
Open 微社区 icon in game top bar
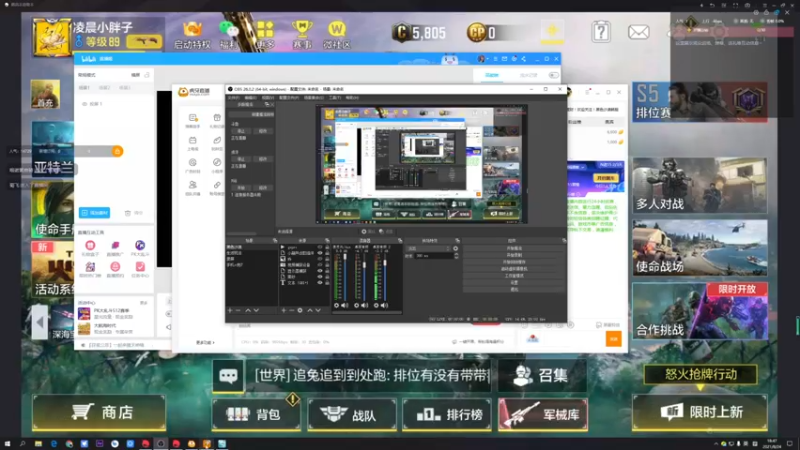tap(337, 35)
